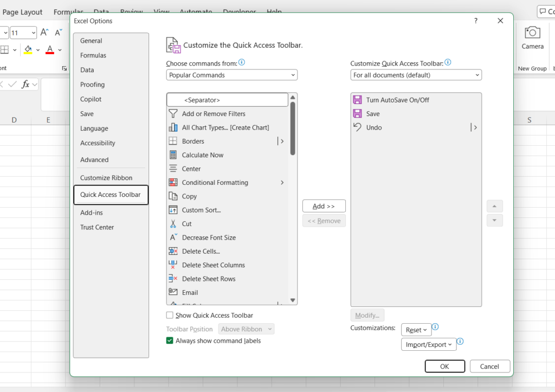Click the Camera icon in Excel ribbon
Screen dimensions: 555x392
click(x=532, y=33)
